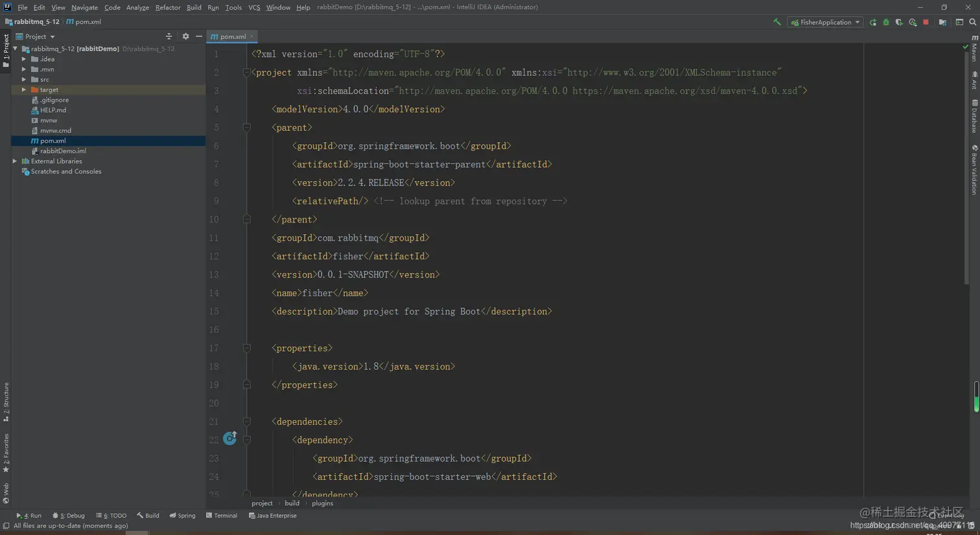Stop the running application (red square)

(x=926, y=22)
